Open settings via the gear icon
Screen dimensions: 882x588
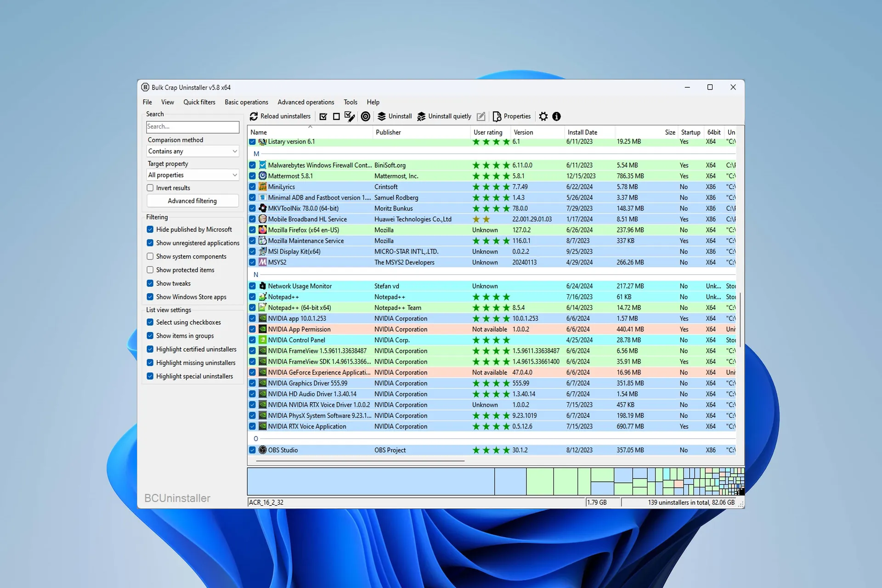click(x=543, y=117)
